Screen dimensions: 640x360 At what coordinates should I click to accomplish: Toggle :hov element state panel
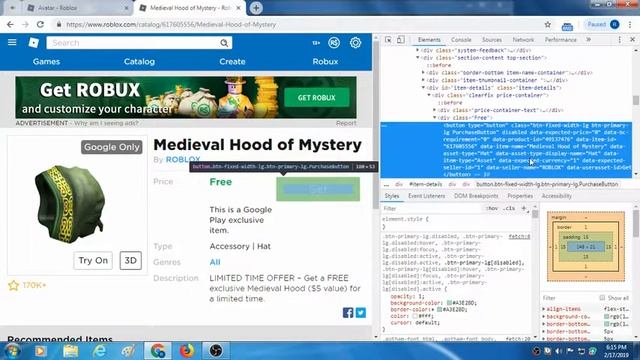(x=492, y=208)
